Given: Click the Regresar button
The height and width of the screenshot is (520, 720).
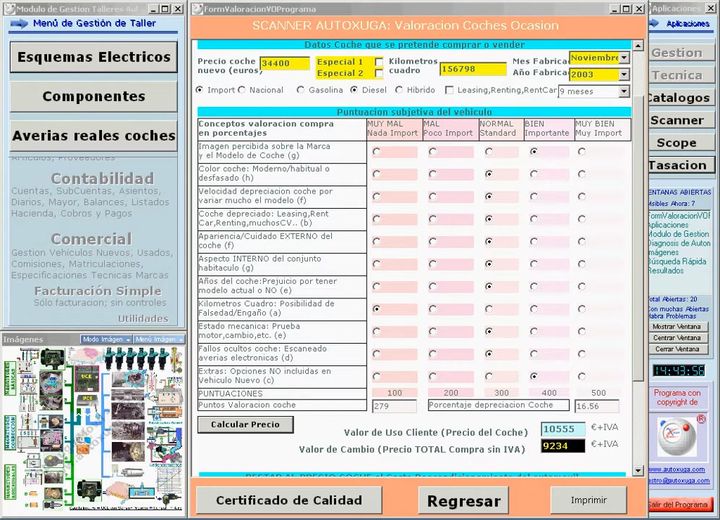Looking at the screenshot, I should [464, 501].
